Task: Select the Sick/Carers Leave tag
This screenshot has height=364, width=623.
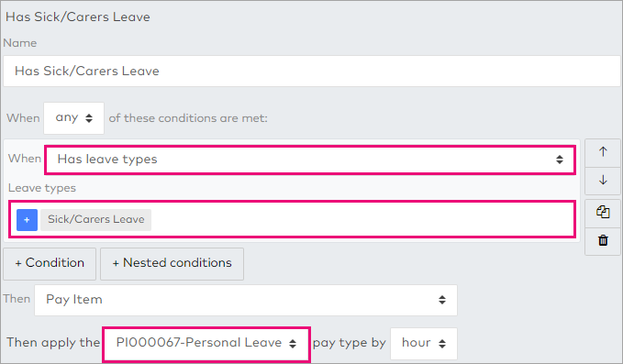Action: 95,219
